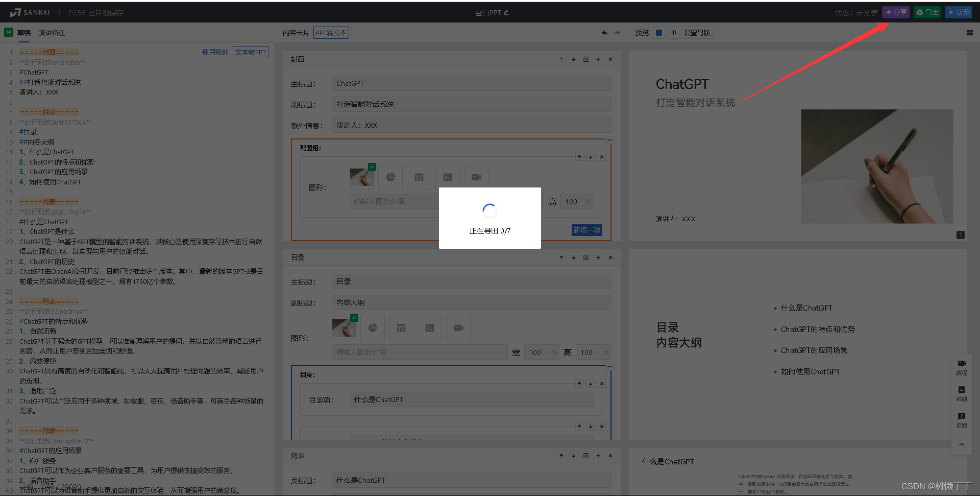Select the ChatGPT cover slide preview

click(x=797, y=146)
